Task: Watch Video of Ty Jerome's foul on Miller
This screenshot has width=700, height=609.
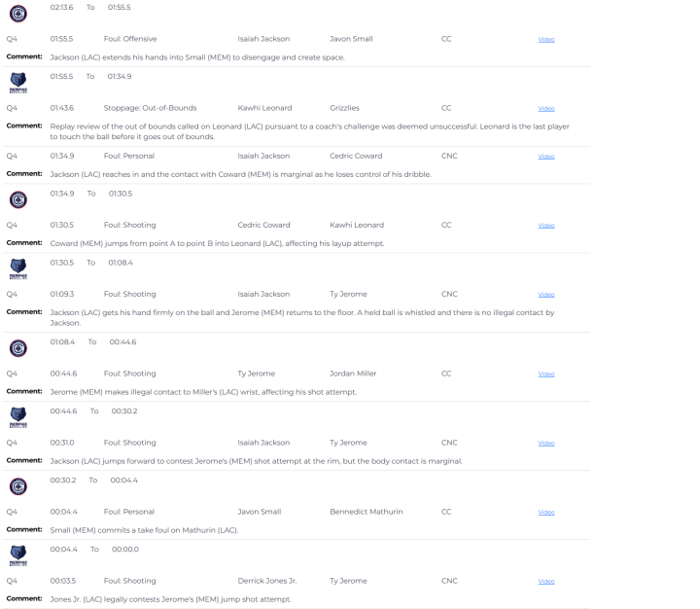Action: pyautogui.click(x=546, y=375)
